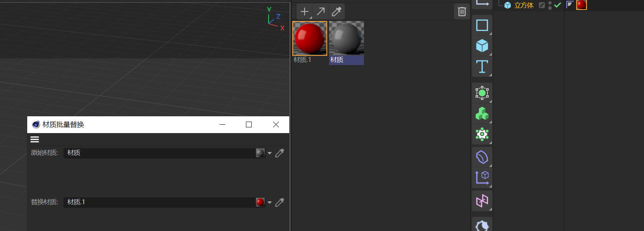The height and width of the screenshot is (231, 644).
Task: Click the red sphere preview in 替换材质 field
Action: coord(260,202)
